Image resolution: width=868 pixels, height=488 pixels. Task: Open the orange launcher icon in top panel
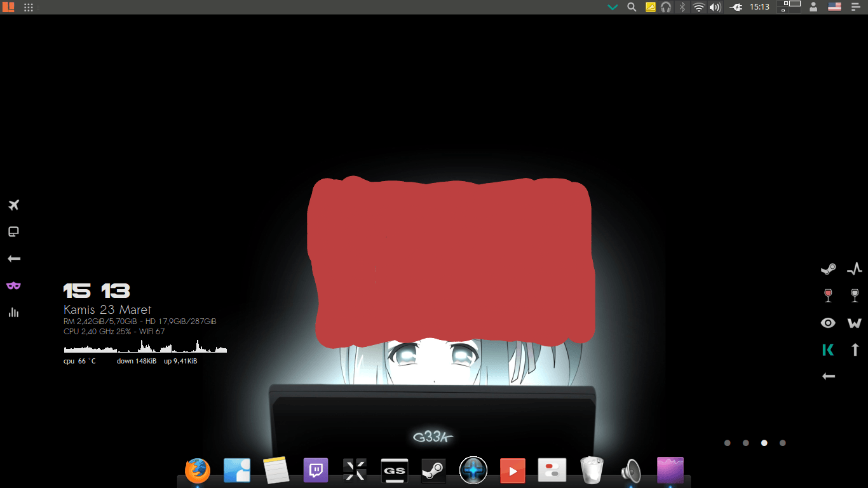[8, 7]
